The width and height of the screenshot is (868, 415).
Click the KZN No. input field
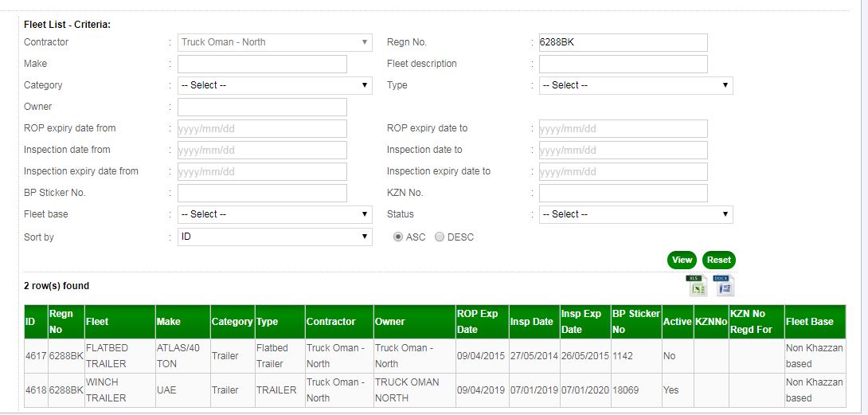click(623, 193)
